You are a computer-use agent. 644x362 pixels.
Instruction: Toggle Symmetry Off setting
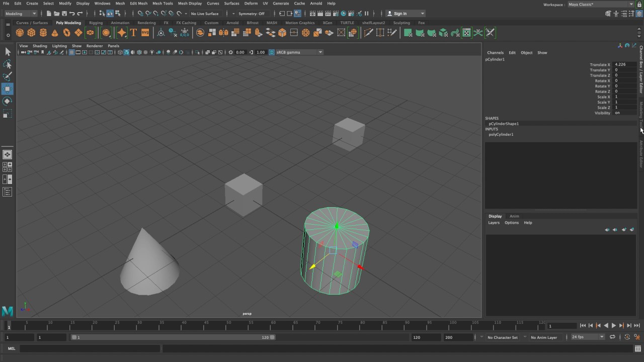[x=251, y=14]
